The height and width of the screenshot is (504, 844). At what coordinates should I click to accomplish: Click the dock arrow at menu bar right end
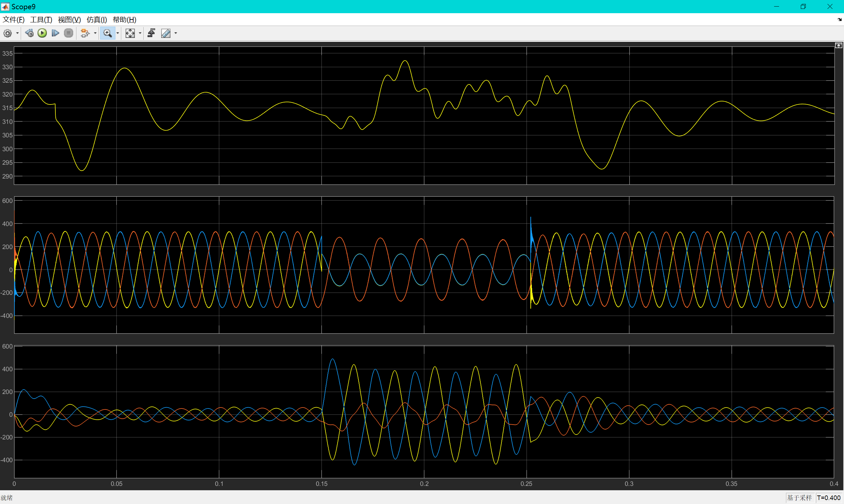839,20
